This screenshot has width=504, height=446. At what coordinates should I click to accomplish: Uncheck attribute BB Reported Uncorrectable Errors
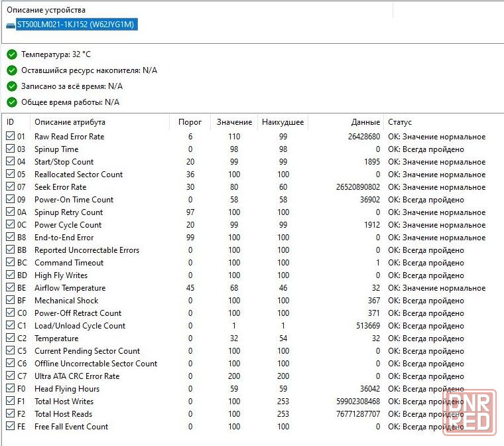coord(11,250)
